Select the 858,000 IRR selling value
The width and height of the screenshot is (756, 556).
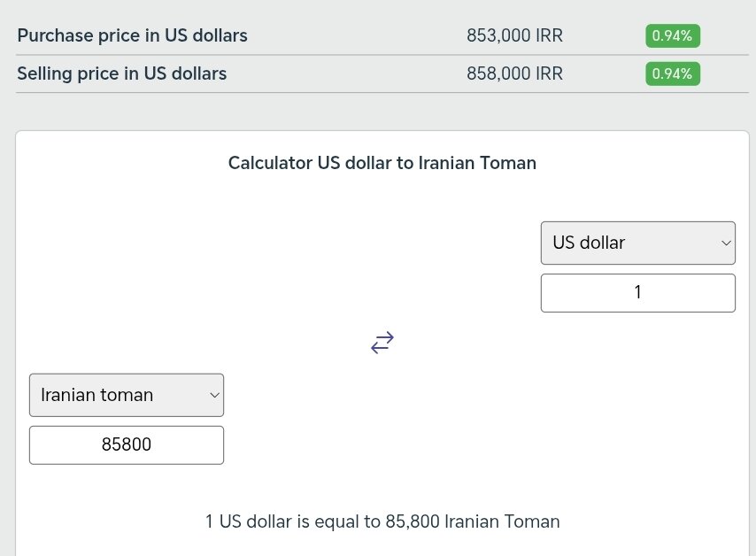515,73
